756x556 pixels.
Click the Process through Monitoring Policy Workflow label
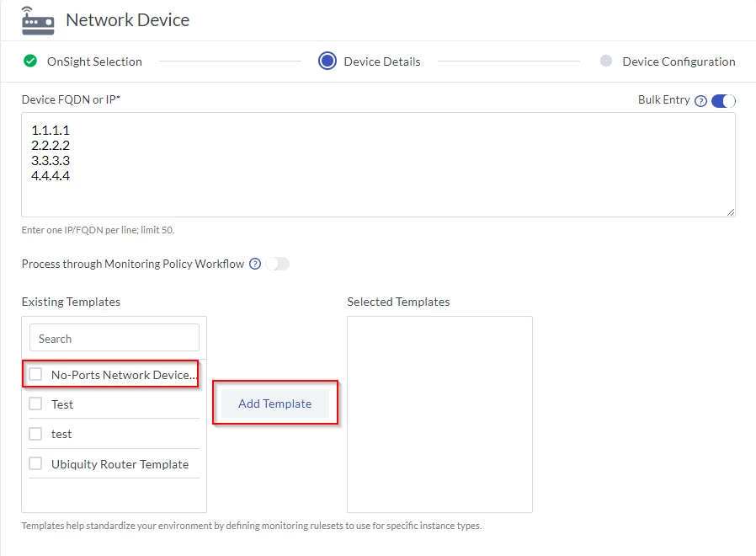133,264
